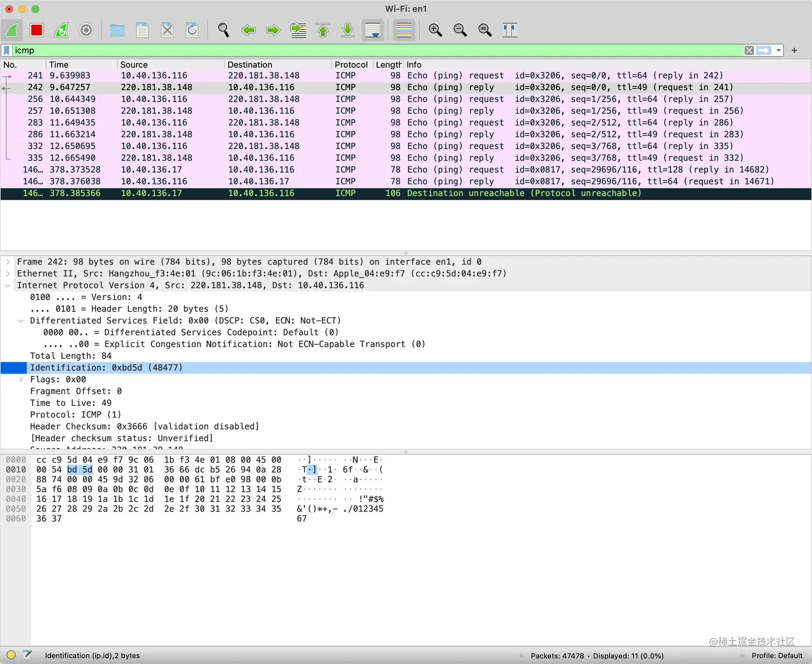Open display filter bookmark icon

tap(6, 50)
